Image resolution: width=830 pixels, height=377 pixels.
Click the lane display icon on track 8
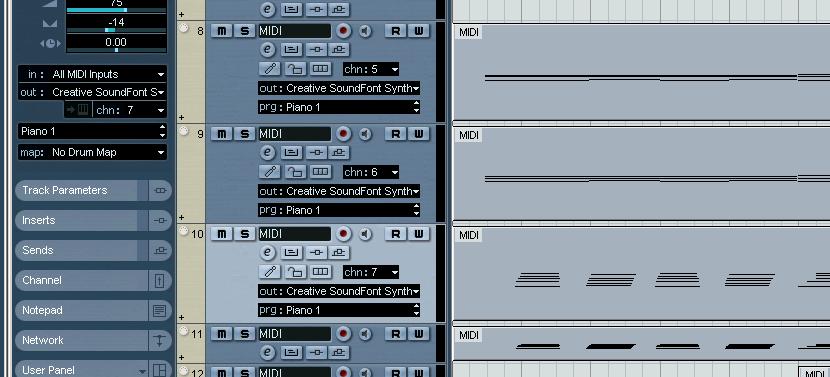tap(320, 69)
